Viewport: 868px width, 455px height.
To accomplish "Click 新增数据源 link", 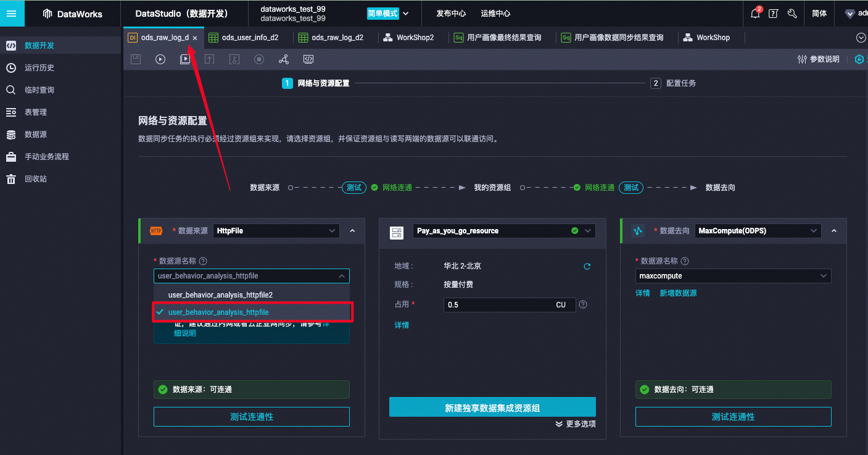I will click(679, 293).
